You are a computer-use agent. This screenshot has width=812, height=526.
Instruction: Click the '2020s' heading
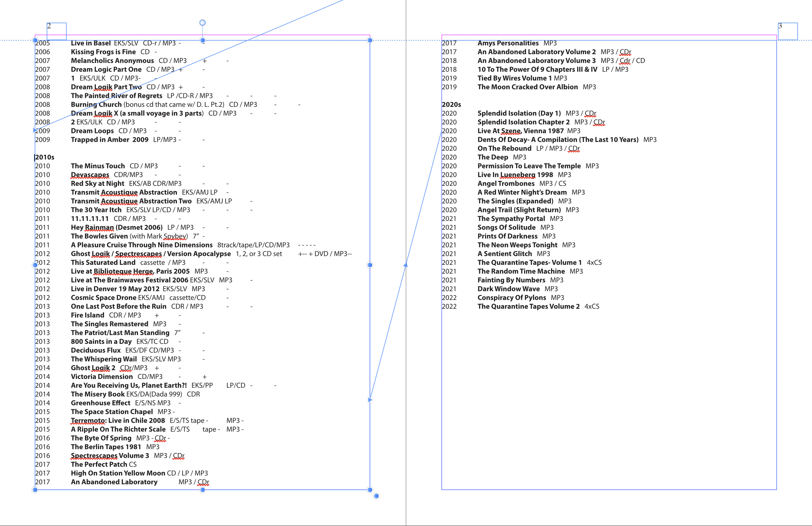pos(451,104)
